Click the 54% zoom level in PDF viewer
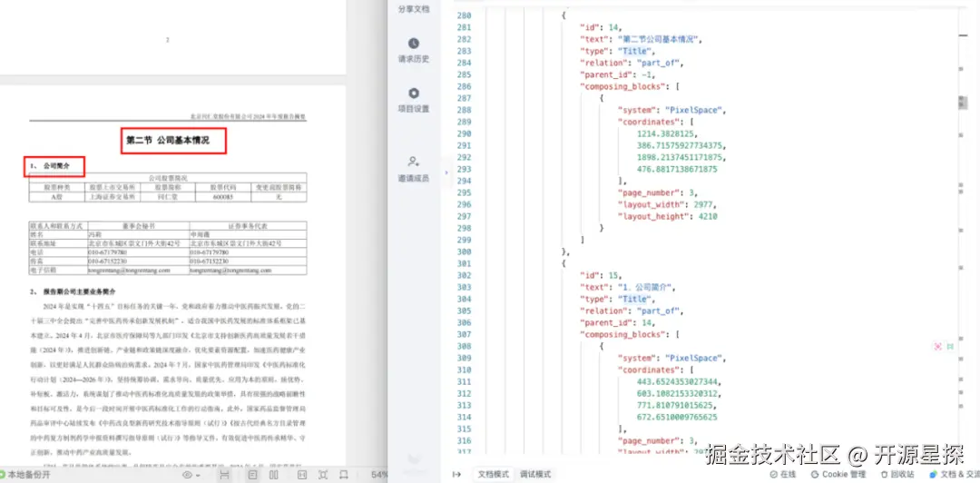This screenshot has width=980, height=483. (378, 475)
